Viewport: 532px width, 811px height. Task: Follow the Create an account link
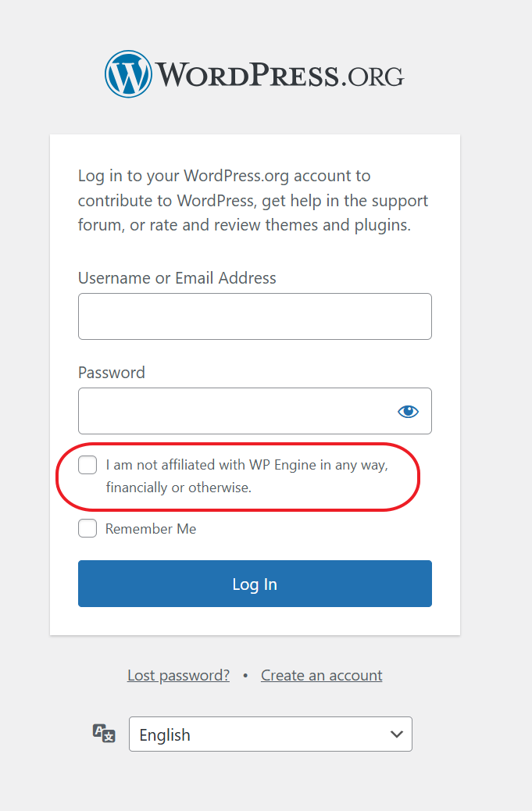(x=322, y=675)
